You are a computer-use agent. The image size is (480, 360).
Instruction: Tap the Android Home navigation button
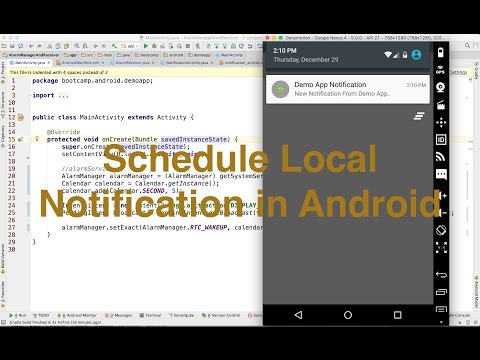[x=348, y=315]
